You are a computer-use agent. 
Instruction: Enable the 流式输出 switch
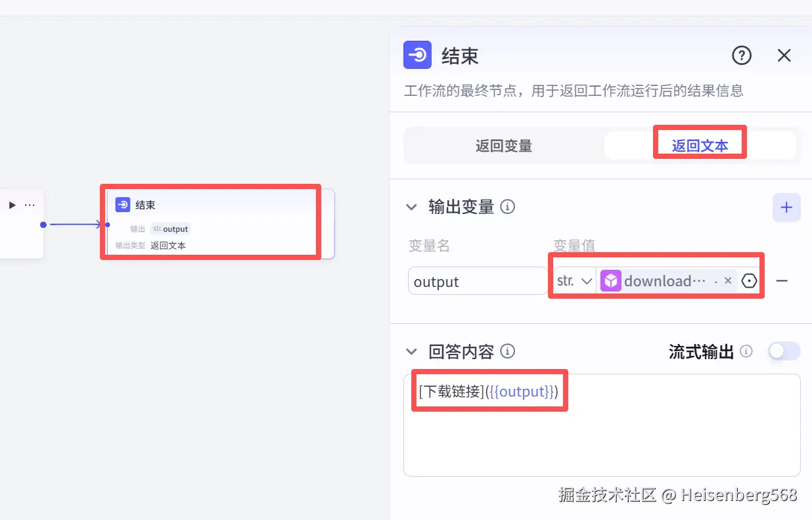click(x=784, y=351)
